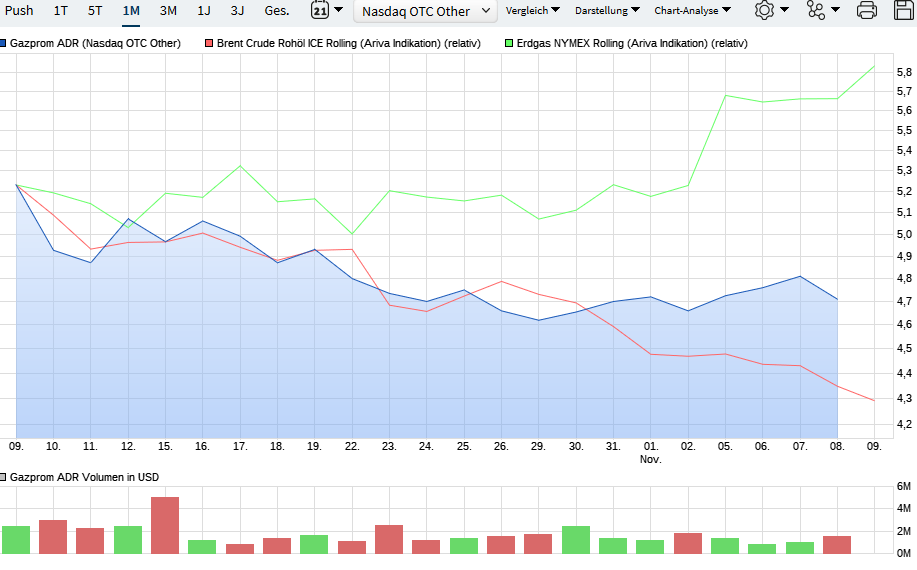Select the Push chart mode
The height and width of the screenshot is (570, 917).
[19, 11]
